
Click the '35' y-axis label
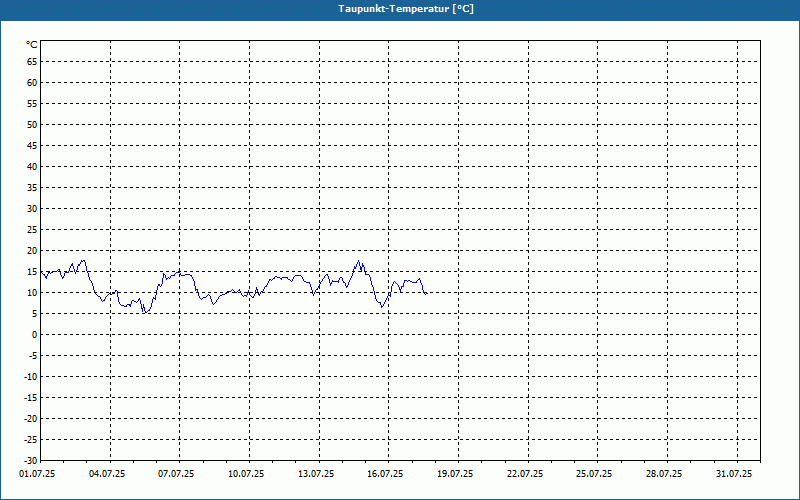click(32, 188)
